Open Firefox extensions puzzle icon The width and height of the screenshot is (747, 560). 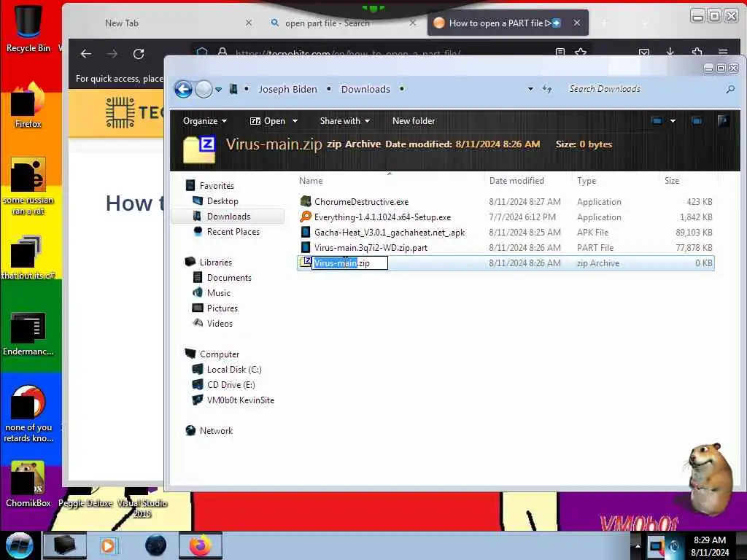[697, 52]
